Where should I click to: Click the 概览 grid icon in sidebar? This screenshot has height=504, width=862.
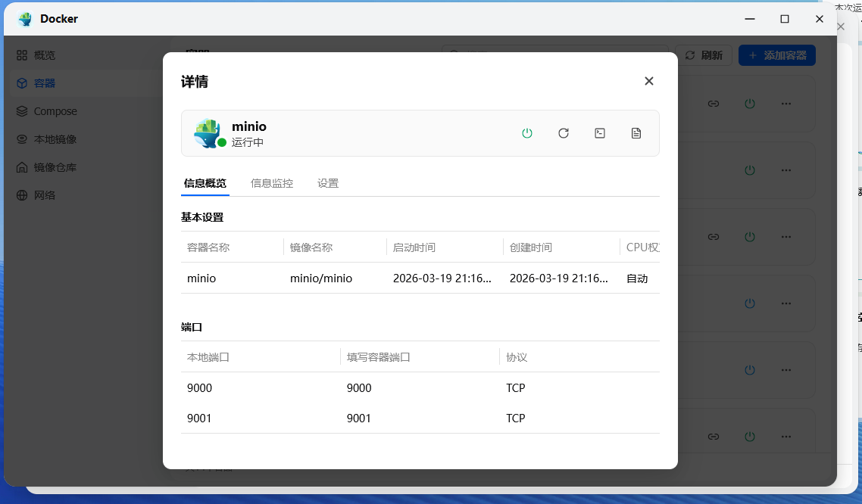[x=22, y=55]
